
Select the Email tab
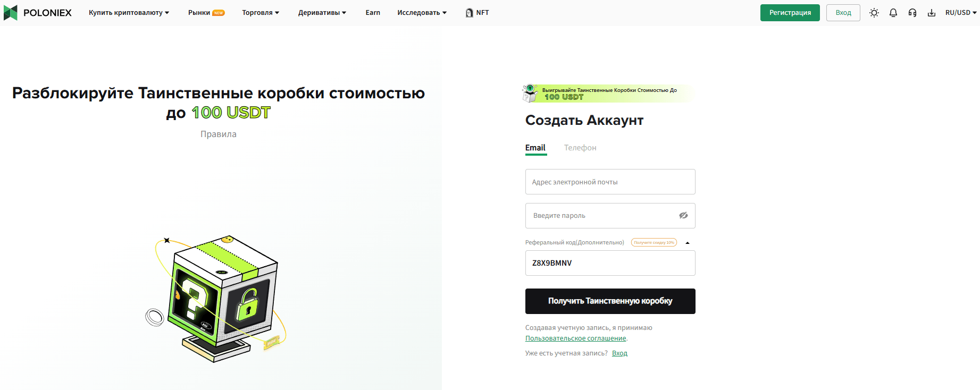click(535, 148)
